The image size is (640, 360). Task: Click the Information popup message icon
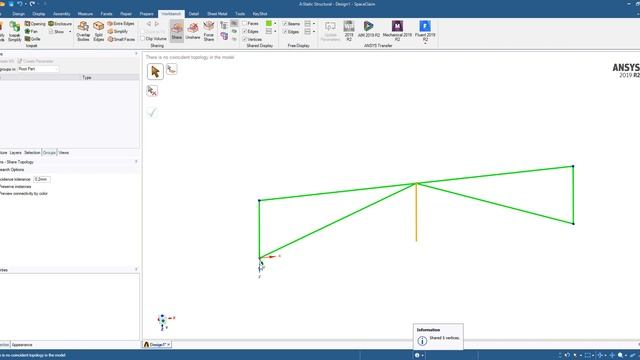click(x=422, y=340)
